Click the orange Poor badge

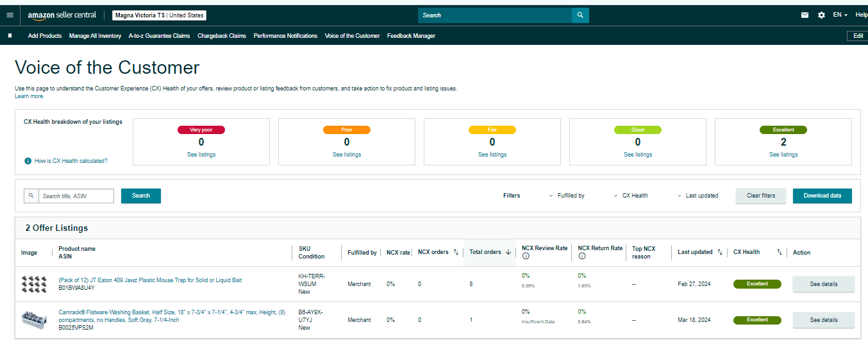(347, 130)
